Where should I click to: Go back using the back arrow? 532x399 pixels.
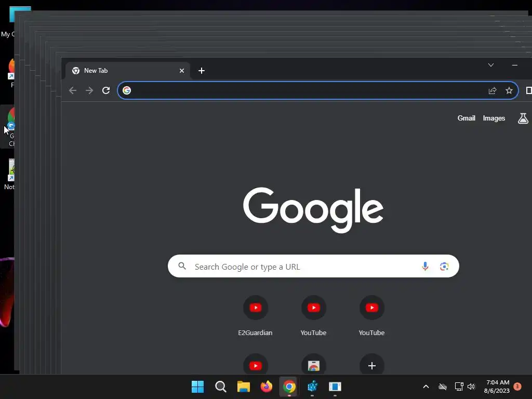[73, 90]
